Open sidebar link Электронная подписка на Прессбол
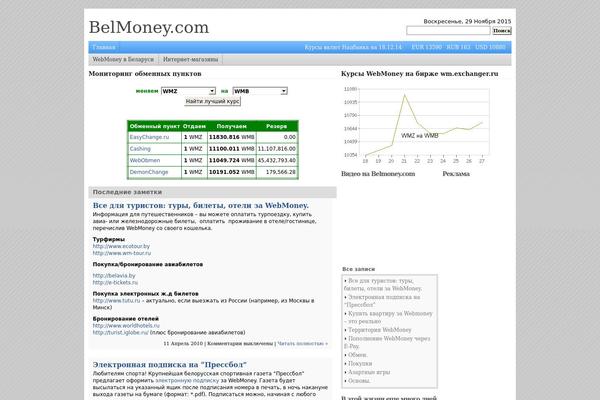Screen dimensions: 600x400 coord(383,301)
